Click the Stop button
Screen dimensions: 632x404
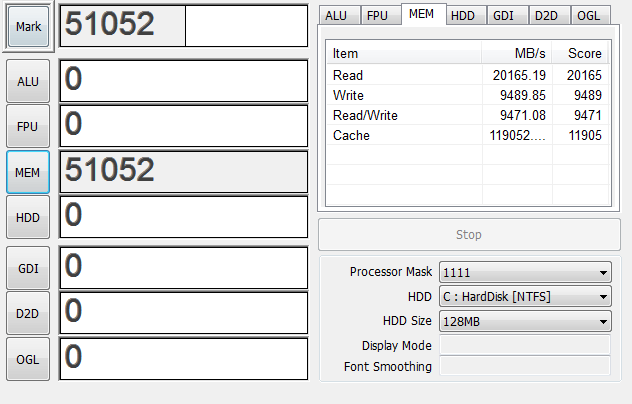(469, 235)
